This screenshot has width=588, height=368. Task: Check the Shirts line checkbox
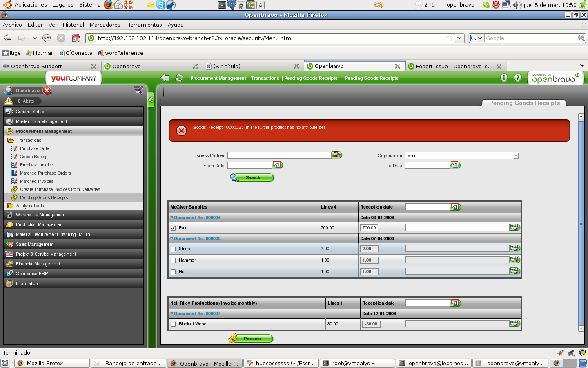tap(173, 249)
